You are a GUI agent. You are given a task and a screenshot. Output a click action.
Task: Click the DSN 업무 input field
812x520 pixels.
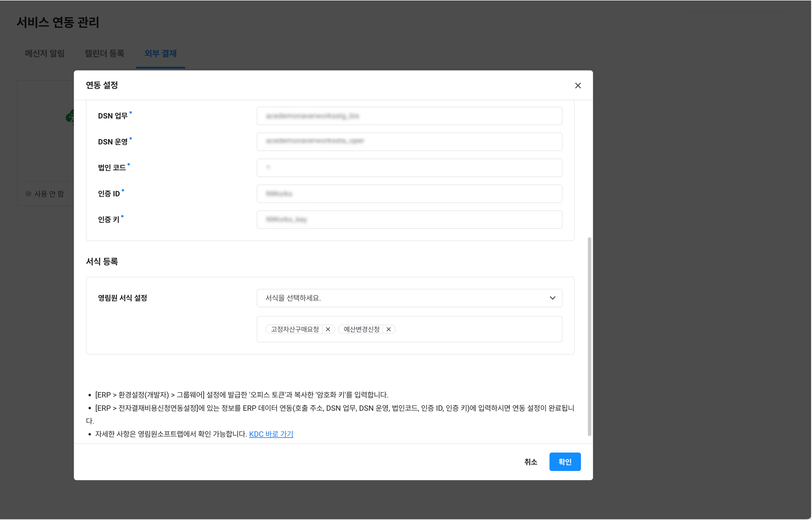(x=409, y=116)
